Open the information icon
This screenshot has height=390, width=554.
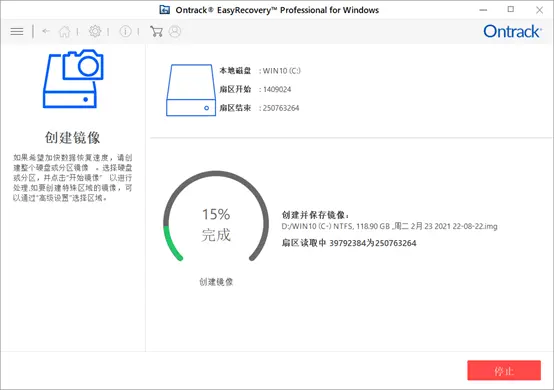point(125,31)
